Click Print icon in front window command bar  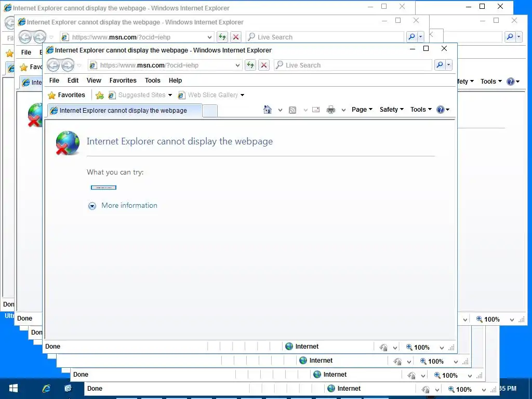(x=331, y=110)
